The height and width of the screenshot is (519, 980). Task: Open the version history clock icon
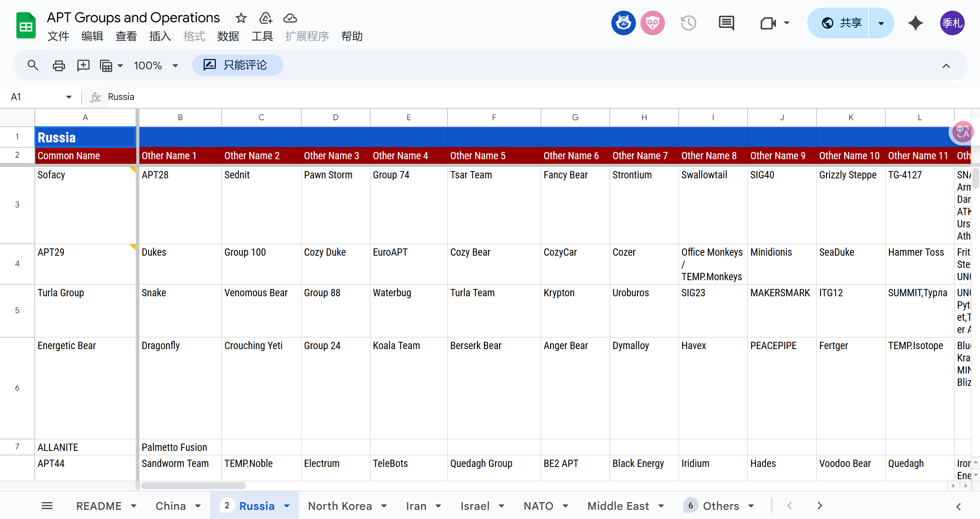tap(688, 23)
